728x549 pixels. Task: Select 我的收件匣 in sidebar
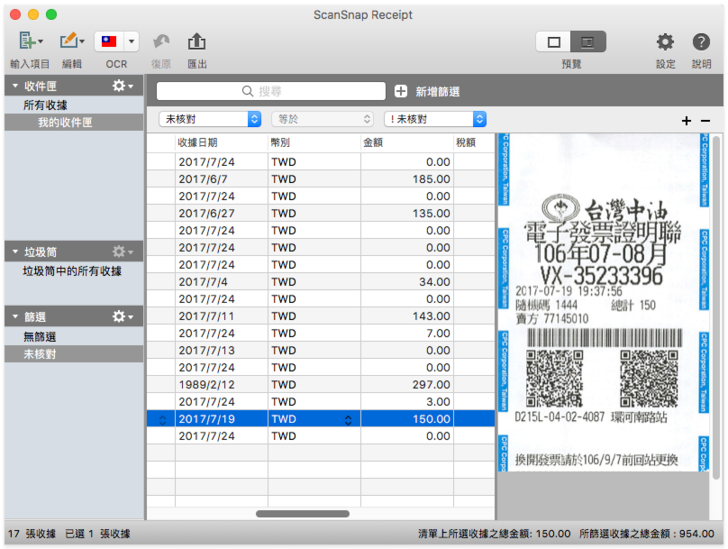tap(65, 122)
